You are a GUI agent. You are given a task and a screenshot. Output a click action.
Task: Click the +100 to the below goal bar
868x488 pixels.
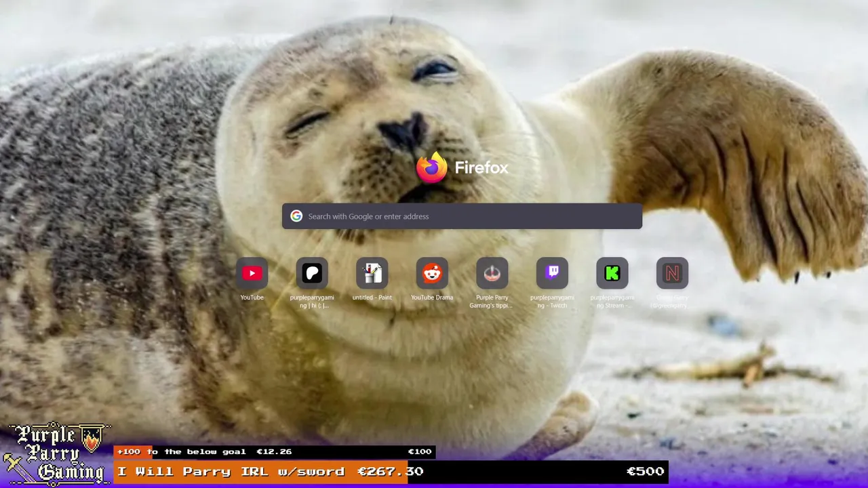[275, 452]
